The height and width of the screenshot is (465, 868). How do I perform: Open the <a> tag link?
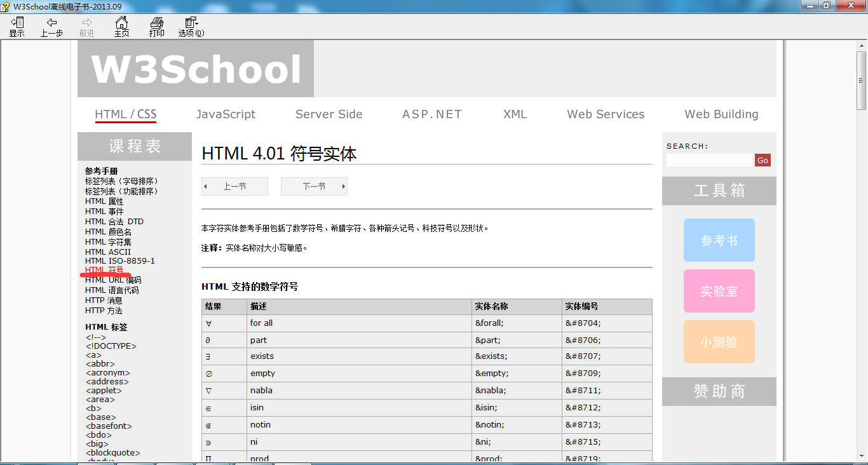pyautogui.click(x=93, y=355)
